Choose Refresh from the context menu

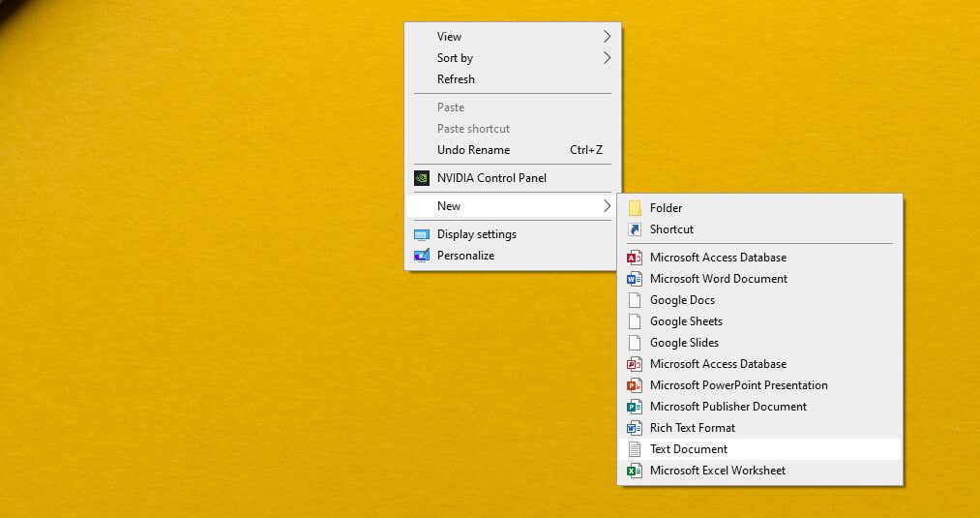point(513,79)
